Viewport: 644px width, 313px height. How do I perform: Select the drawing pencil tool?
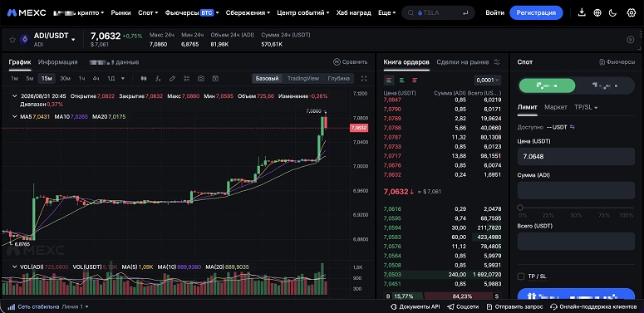172,78
